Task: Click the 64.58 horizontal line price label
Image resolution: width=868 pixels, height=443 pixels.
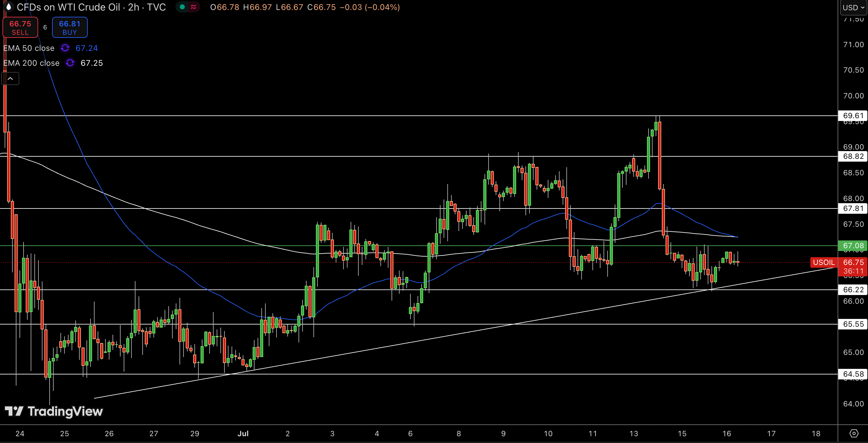Action: click(853, 374)
